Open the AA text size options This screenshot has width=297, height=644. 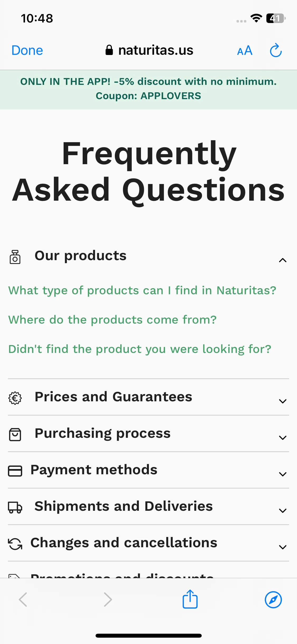tap(245, 50)
